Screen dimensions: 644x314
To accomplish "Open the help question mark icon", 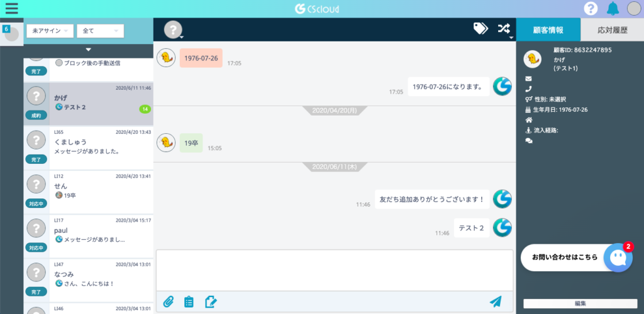I will (591, 9).
